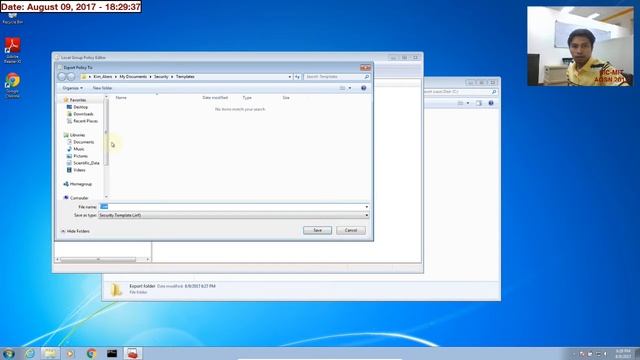Open Chrome from the taskbar

(91, 353)
